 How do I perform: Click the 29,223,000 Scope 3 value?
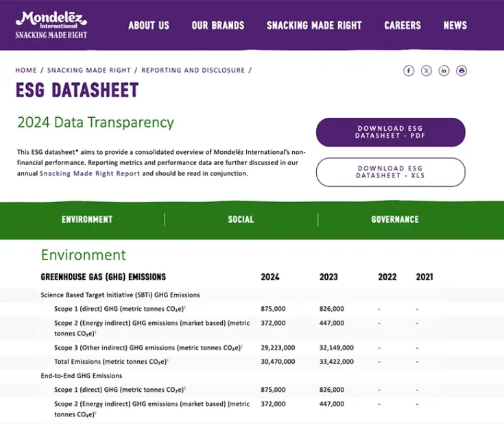(278, 347)
